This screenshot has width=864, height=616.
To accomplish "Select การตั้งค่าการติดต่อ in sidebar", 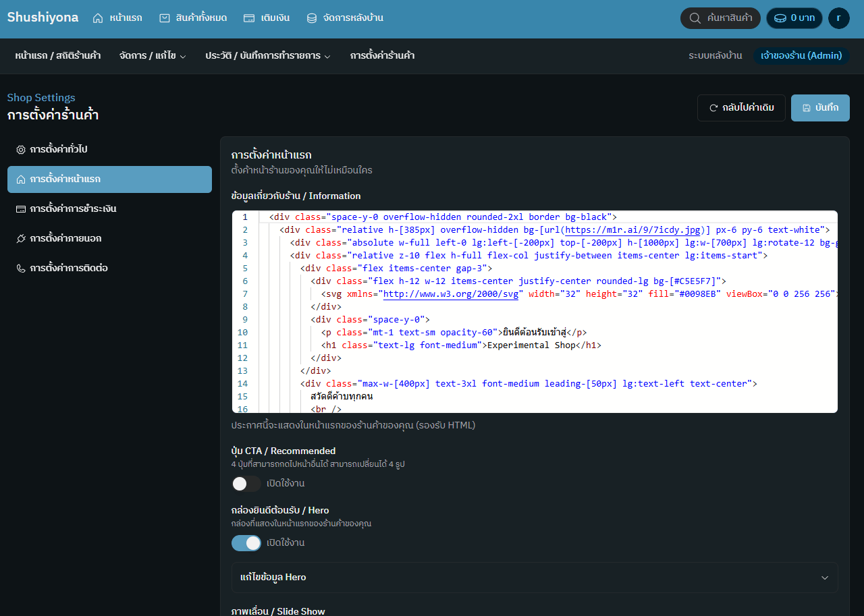I will (x=69, y=269).
